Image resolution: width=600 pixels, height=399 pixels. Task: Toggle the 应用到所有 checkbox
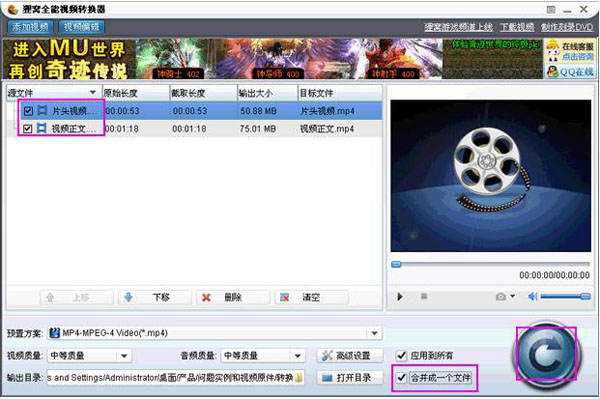click(x=401, y=356)
